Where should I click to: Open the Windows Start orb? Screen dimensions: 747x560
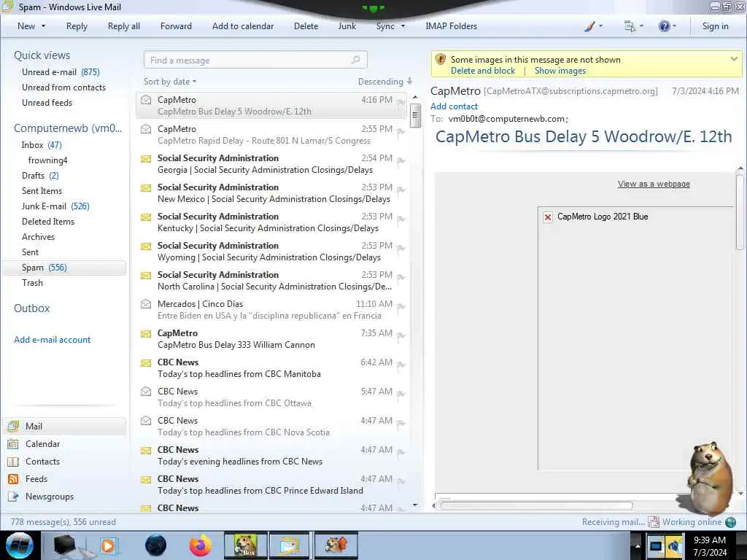click(x=20, y=545)
